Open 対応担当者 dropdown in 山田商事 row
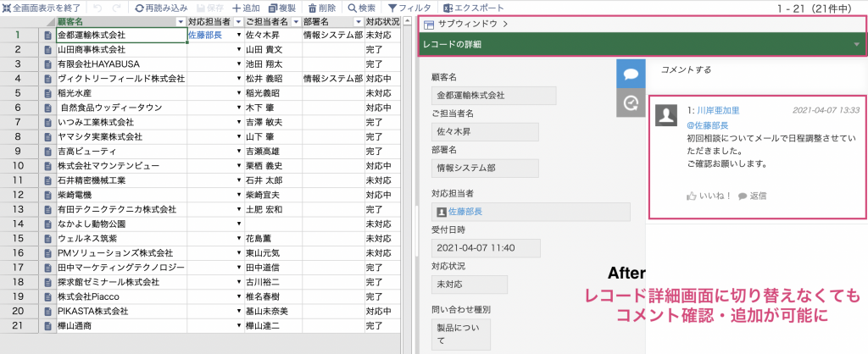Viewport: 868px width, 354px height. 239,50
